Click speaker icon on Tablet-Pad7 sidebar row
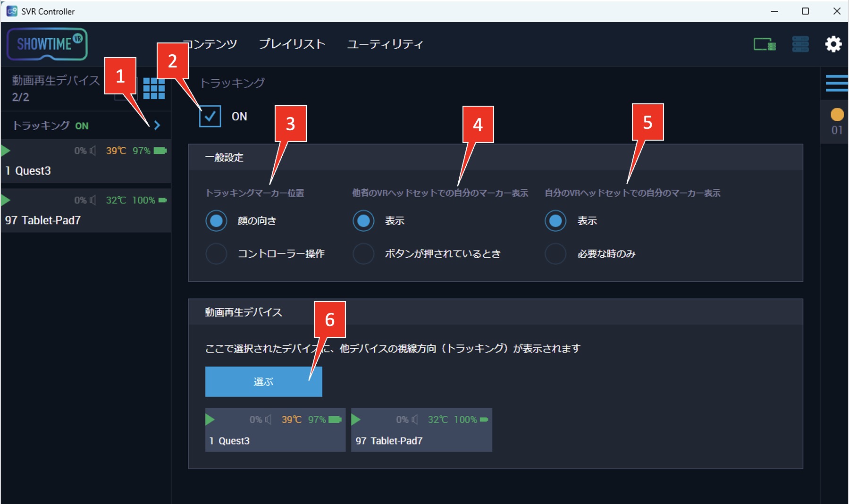The height and width of the screenshot is (504, 849). click(93, 200)
